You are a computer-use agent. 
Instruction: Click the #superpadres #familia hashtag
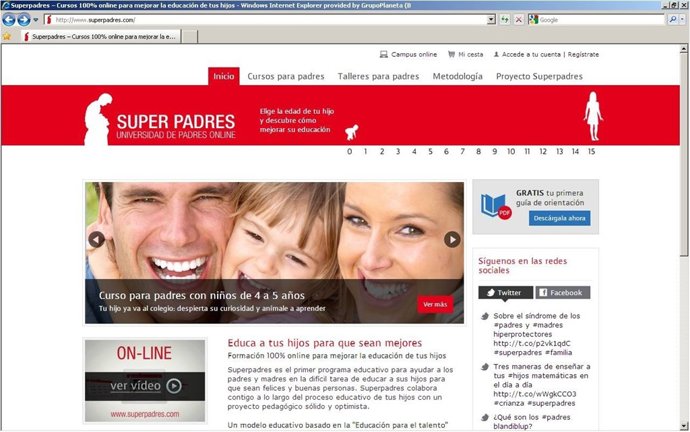532,353
